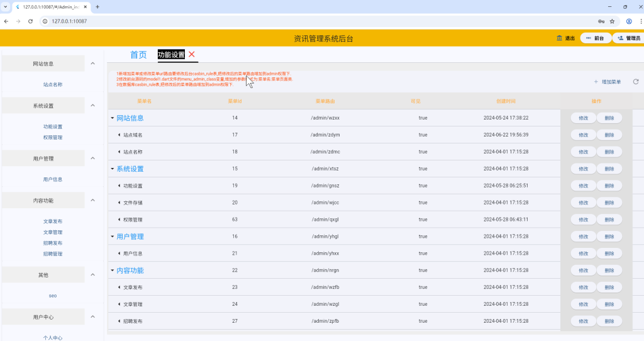The width and height of the screenshot is (644, 341).
Task: Click 删除 for the 权限管理 row
Action: coord(609,220)
